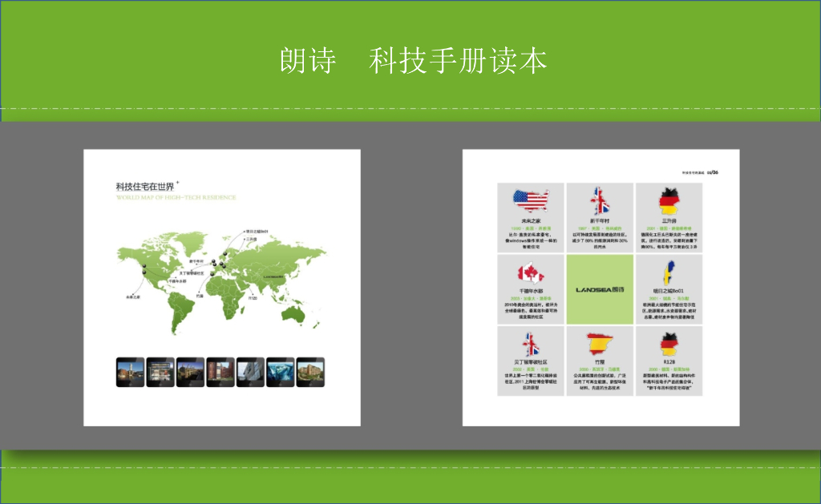Click the green LANDSEA 朗诗 logo tile
Image resolution: width=821 pixels, height=504 pixels.
601,290
